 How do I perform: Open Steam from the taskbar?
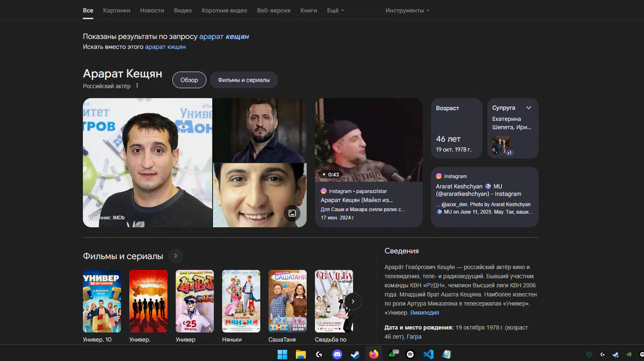pos(355,354)
